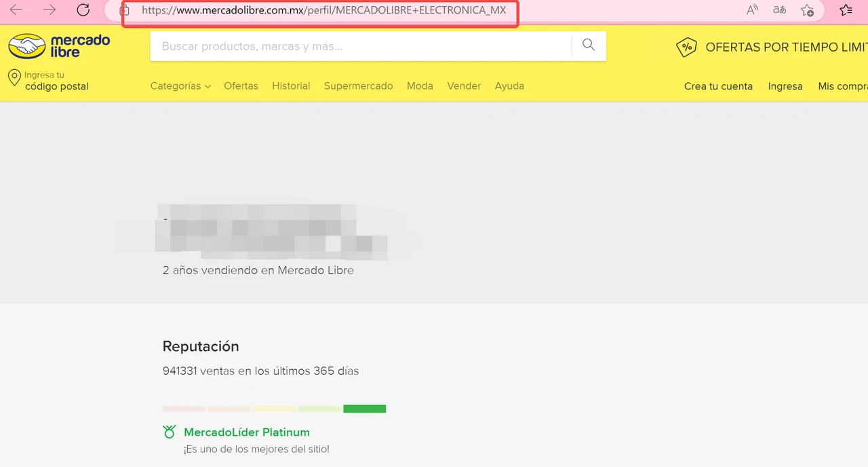This screenshot has height=467, width=868.
Task: Reload the page with refresh icon
Action: (x=83, y=10)
